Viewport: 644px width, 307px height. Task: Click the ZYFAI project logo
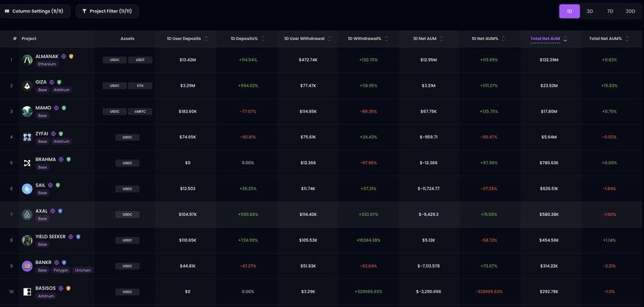point(27,137)
